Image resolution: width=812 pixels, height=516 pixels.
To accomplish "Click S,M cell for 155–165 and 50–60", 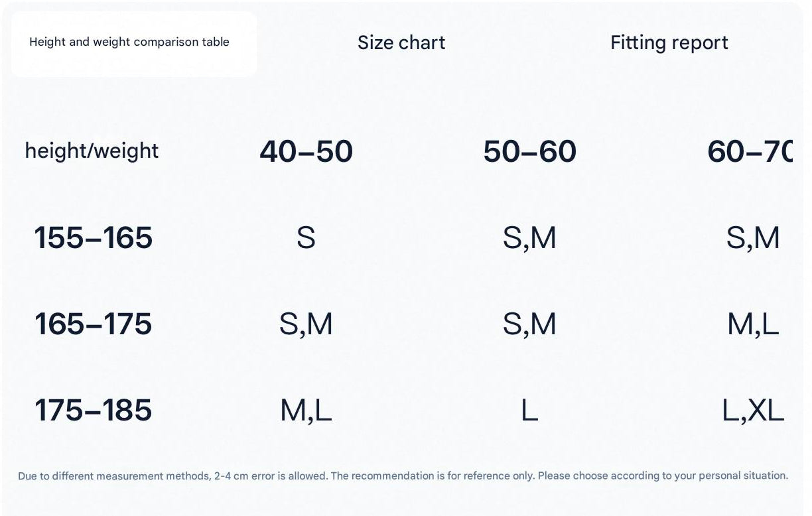I will [x=529, y=238].
